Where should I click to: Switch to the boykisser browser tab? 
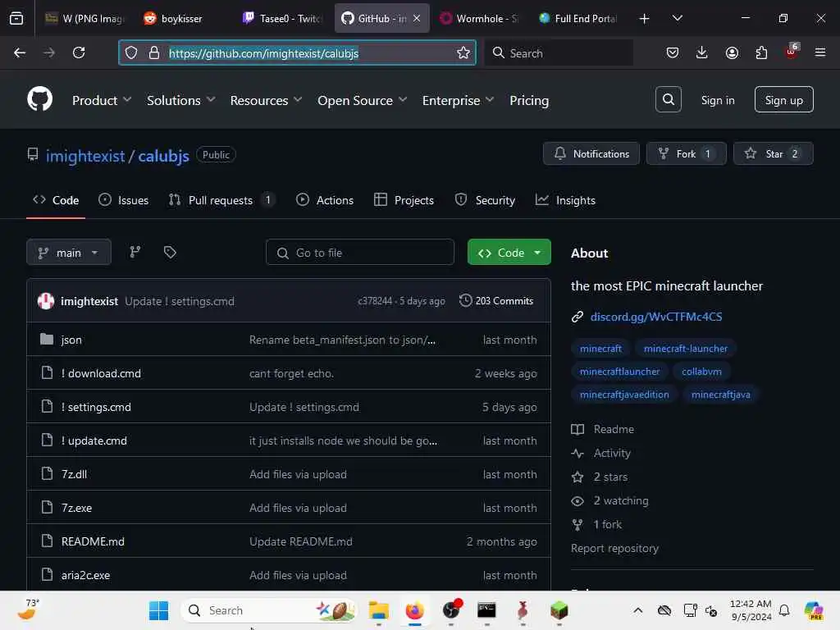coord(182,19)
